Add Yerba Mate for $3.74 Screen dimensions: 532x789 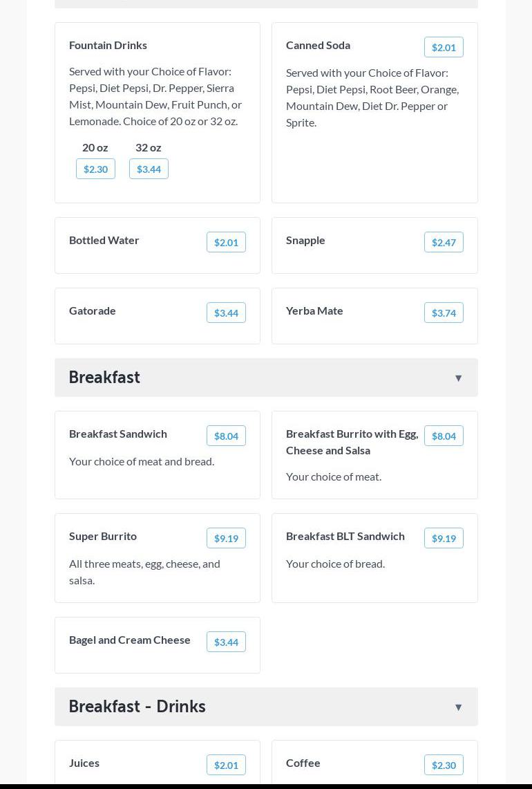[x=444, y=313]
